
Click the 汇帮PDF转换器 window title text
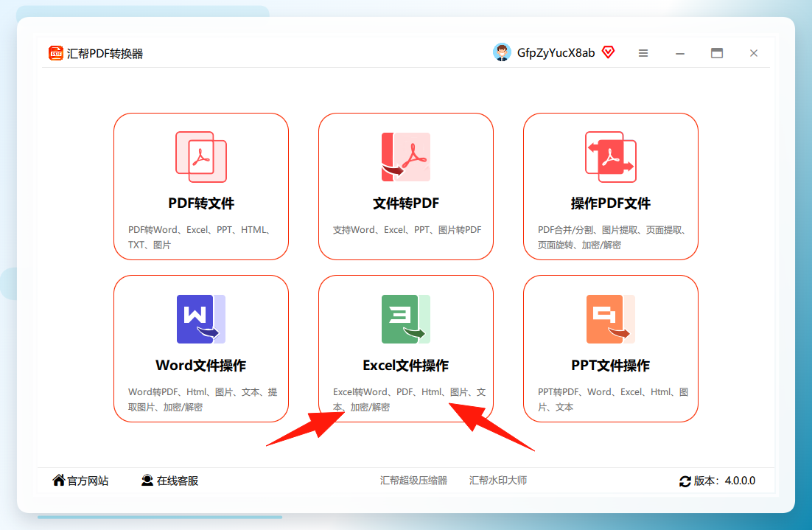(x=105, y=53)
